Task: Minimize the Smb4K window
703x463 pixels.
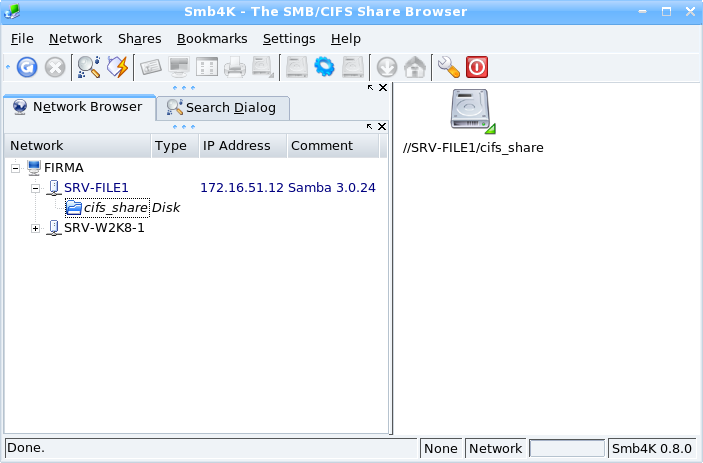Action: tap(642, 12)
